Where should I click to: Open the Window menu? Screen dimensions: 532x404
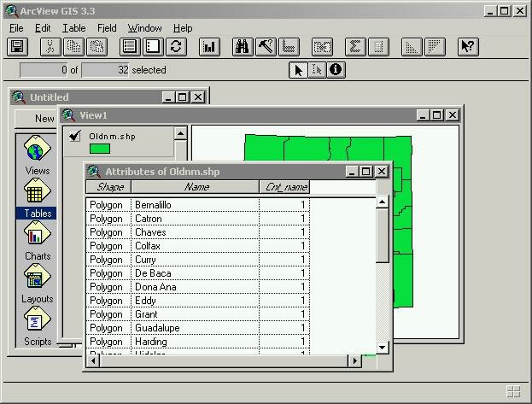tap(145, 28)
